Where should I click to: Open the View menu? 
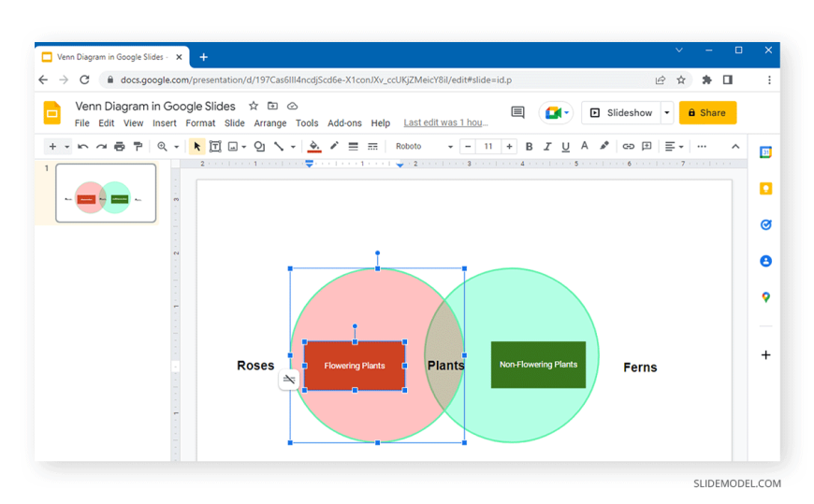pos(133,123)
